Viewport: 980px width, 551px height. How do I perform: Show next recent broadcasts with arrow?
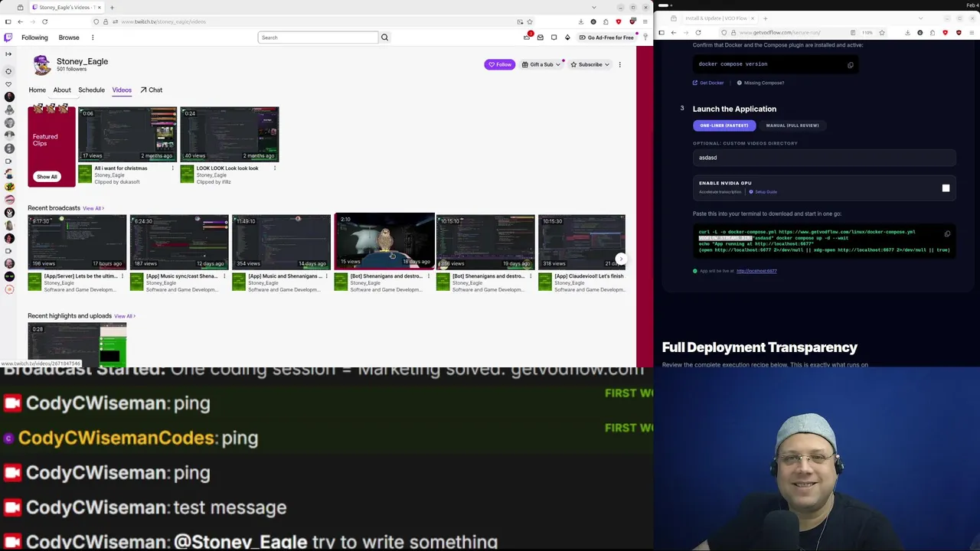620,259
